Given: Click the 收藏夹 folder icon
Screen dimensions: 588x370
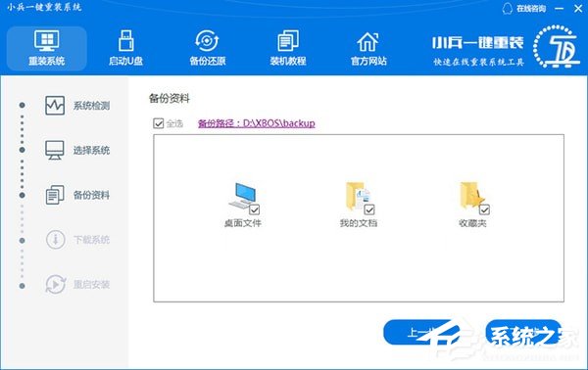Looking at the screenshot, I should pyautogui.click(x=471, y=196).
